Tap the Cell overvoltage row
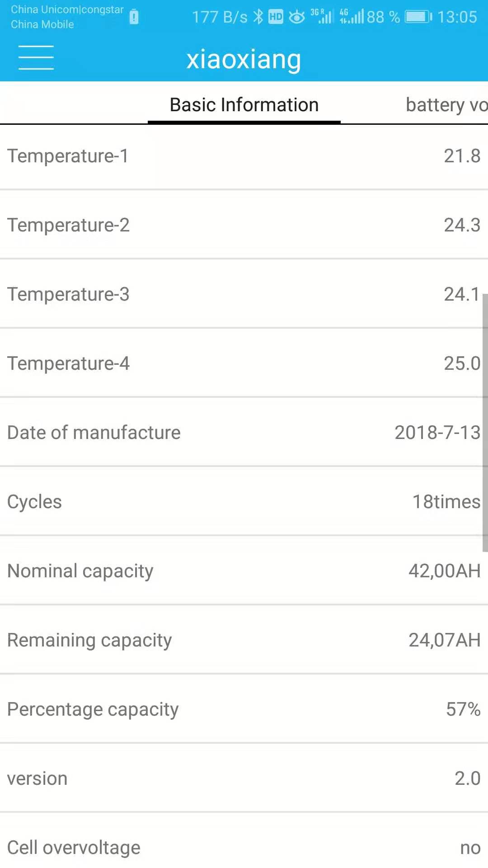 (x=244, y=848)
